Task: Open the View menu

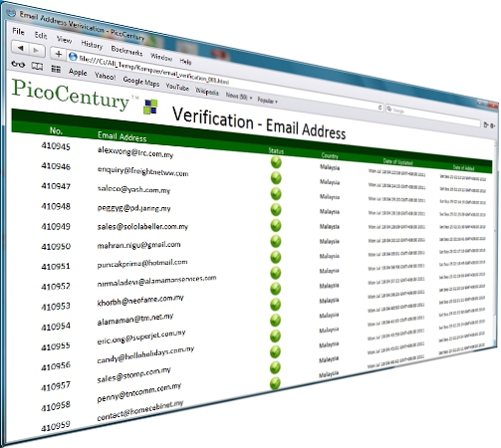Action: point(64,40)
